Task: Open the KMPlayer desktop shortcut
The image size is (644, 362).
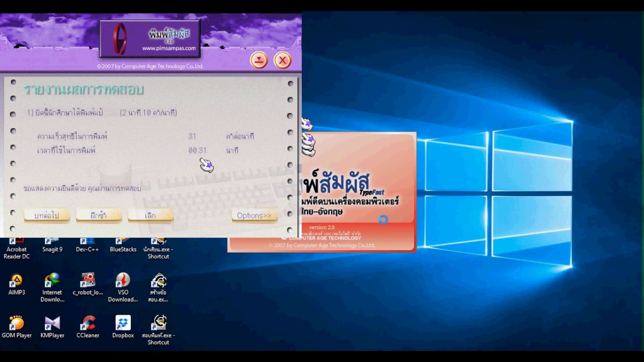Action: pos(52,327)
